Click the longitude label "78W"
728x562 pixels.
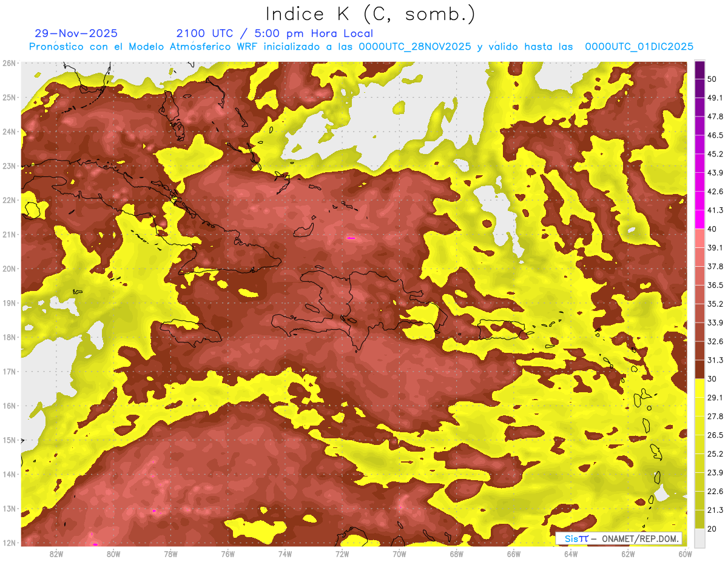click(x=171, y=554)
